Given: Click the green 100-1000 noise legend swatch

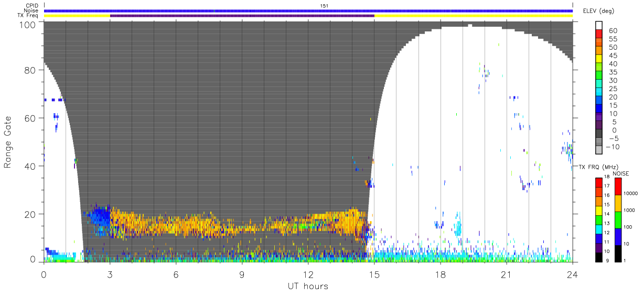Looking at the screenshot, I should click(x=618, y=219).
